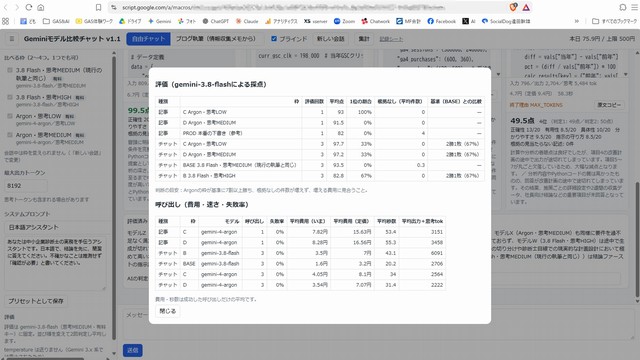This screenshot has height=360, width=640.
Task: Open the ドライブ bookmark
Action: 130,21
